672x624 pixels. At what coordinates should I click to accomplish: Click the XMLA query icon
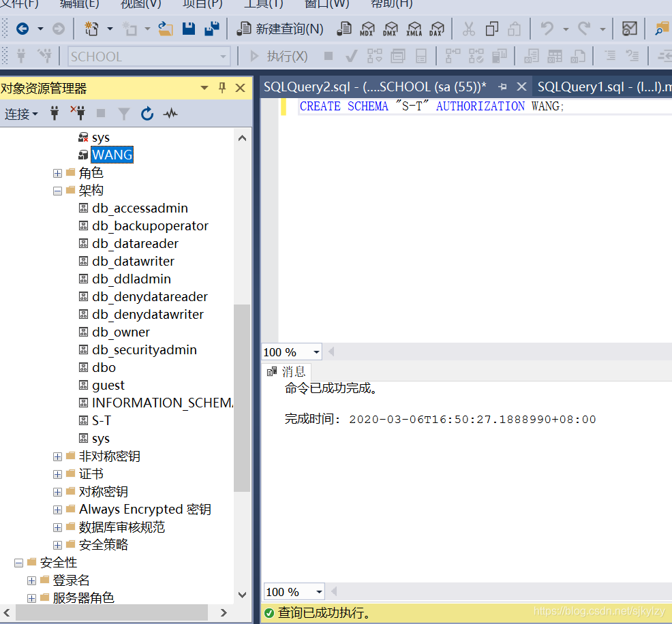(x=414, y=29)
